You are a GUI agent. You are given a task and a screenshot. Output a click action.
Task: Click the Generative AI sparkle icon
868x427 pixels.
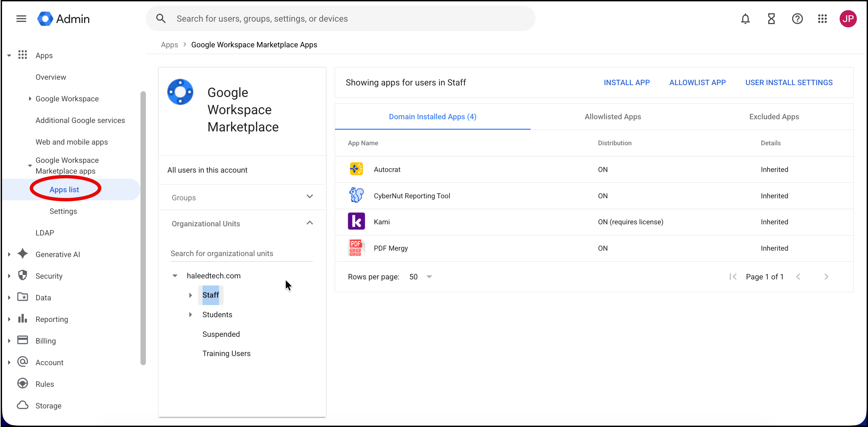pos(23,254)
